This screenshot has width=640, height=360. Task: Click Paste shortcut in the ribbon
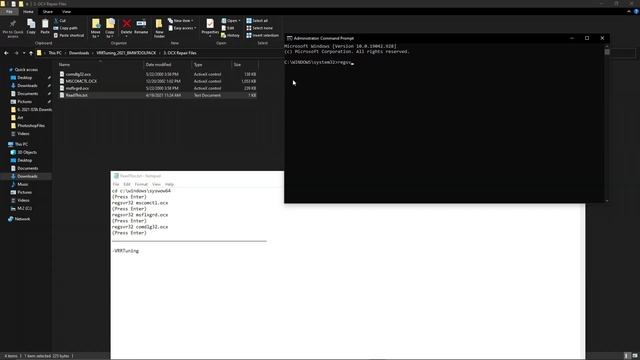pos(69,35)
